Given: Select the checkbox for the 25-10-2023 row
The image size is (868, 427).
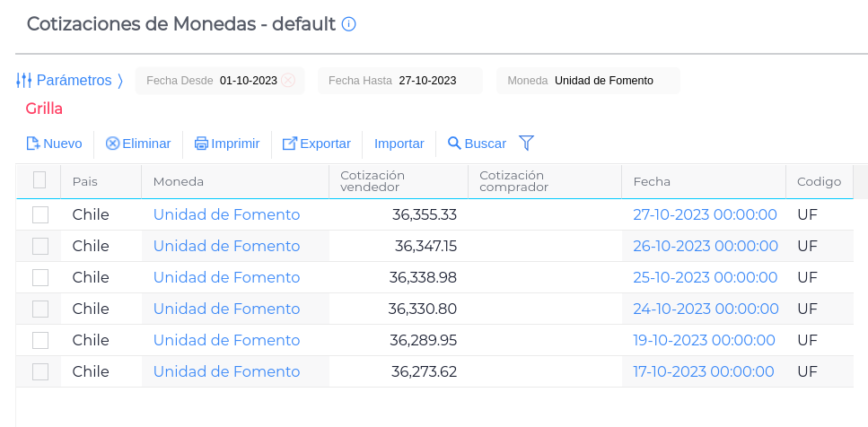Looking at the screenshot, I should pyautogui.click(x=39, y=277).
